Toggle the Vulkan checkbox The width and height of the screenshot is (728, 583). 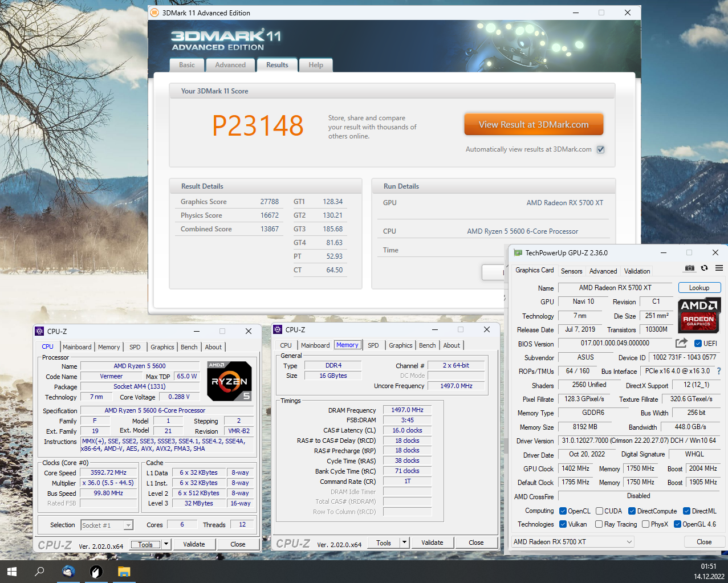click(563, 524)
